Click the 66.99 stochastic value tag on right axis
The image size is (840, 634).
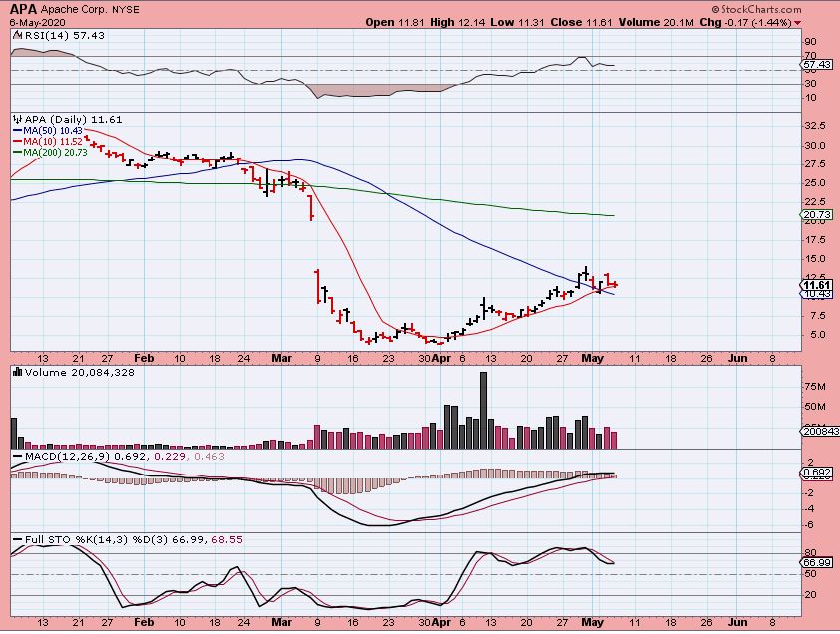coord(817,563)
